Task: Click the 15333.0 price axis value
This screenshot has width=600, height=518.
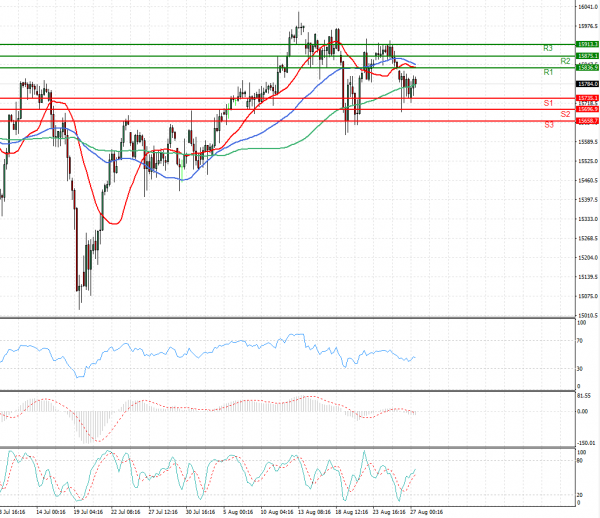Action: [588, 219]
